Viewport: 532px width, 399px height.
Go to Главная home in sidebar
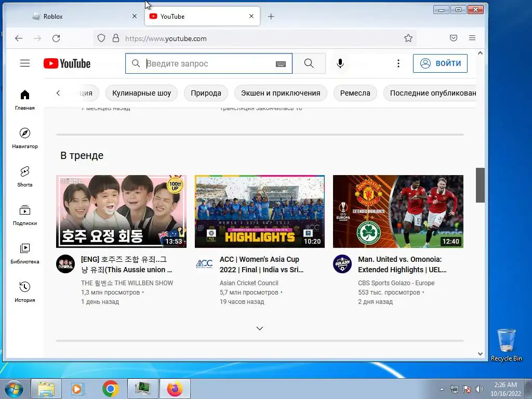coord(25,100)
